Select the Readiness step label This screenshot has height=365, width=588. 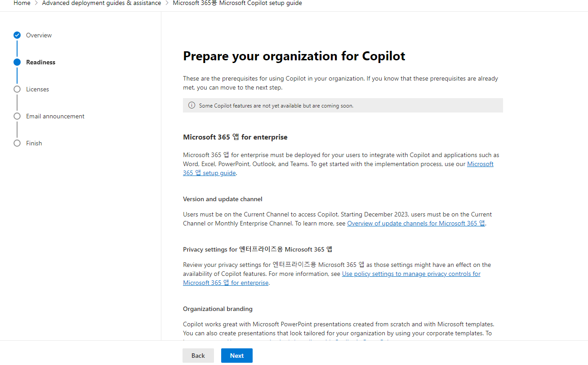40,62
